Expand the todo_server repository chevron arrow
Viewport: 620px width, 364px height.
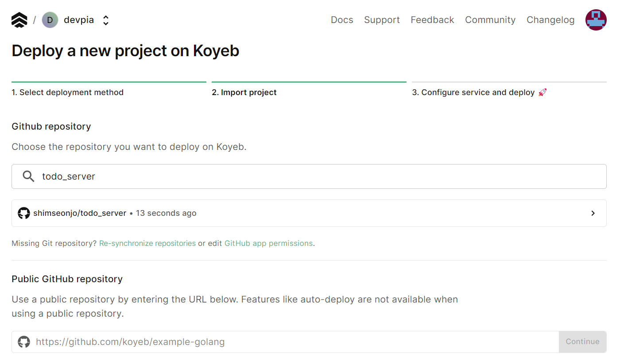(593, 213)
